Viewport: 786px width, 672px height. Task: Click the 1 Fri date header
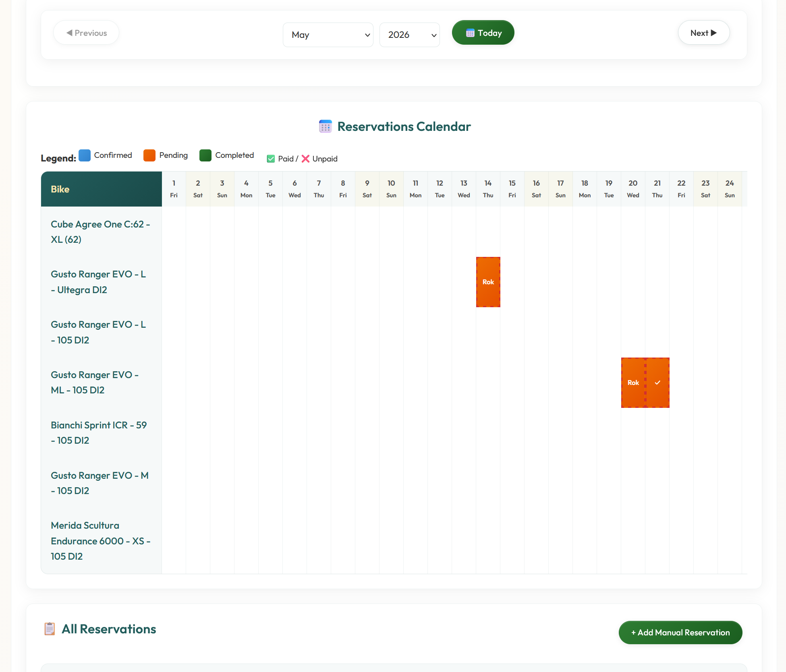pos(174,189)
